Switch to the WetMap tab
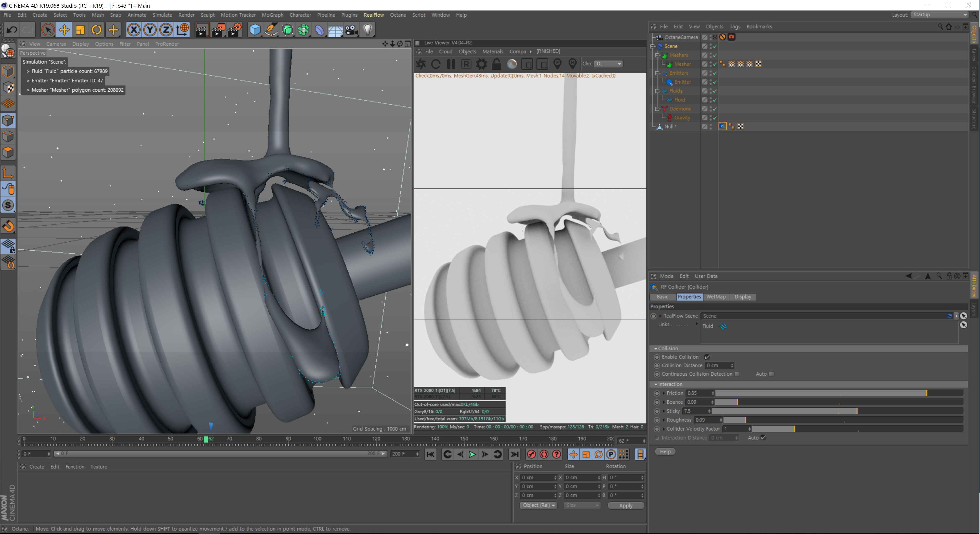This screenshot has height=534, width=980. pyautogui.click(x=716, y=297)
